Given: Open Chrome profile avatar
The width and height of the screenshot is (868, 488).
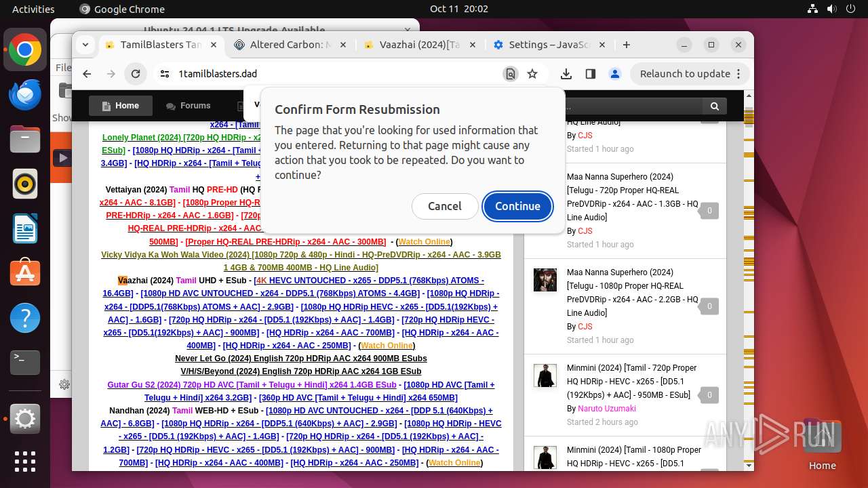Looking at the screenshot, I should click(x=615, y=74).
